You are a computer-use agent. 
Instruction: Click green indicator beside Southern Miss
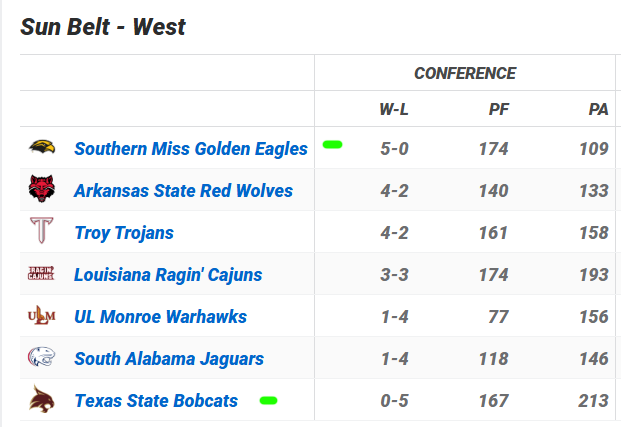[x=333, y=145]
